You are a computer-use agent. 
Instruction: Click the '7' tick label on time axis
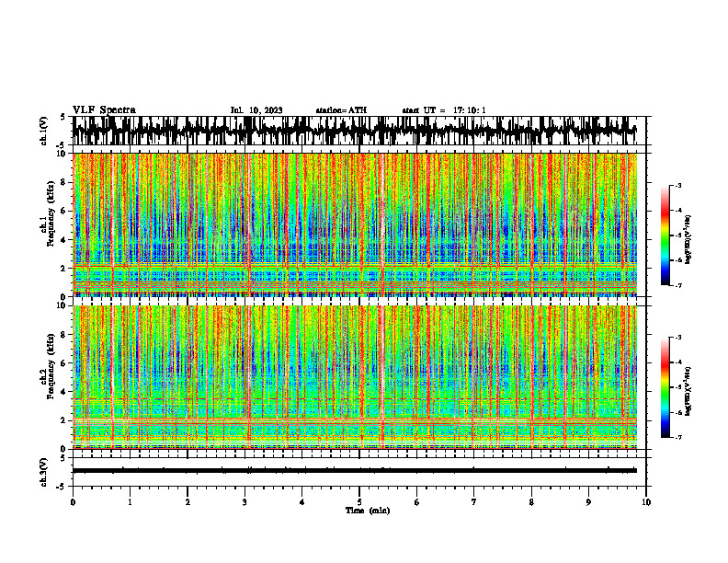coord(474,502)
